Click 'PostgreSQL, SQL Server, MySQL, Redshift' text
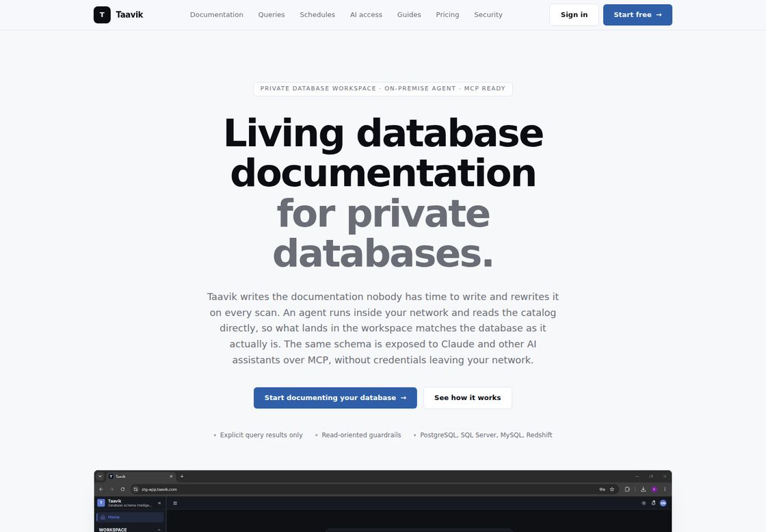The height and width of the screenshot is (532, 766). coord(486,435)
